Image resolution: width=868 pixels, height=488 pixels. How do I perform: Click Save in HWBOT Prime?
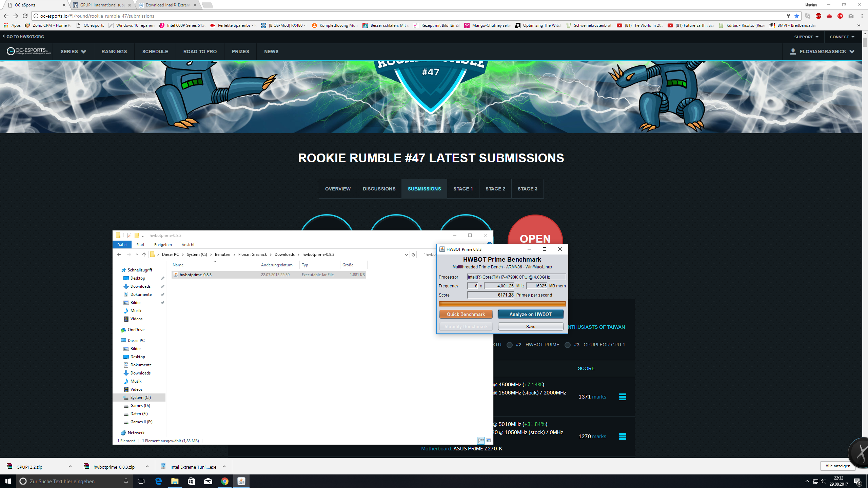(531, 326)
